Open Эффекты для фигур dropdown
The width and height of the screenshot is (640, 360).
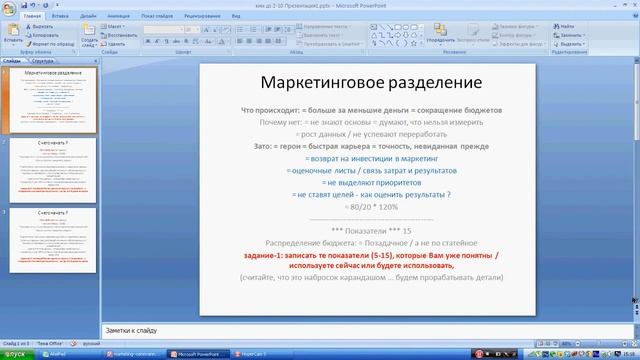(518, 44)
